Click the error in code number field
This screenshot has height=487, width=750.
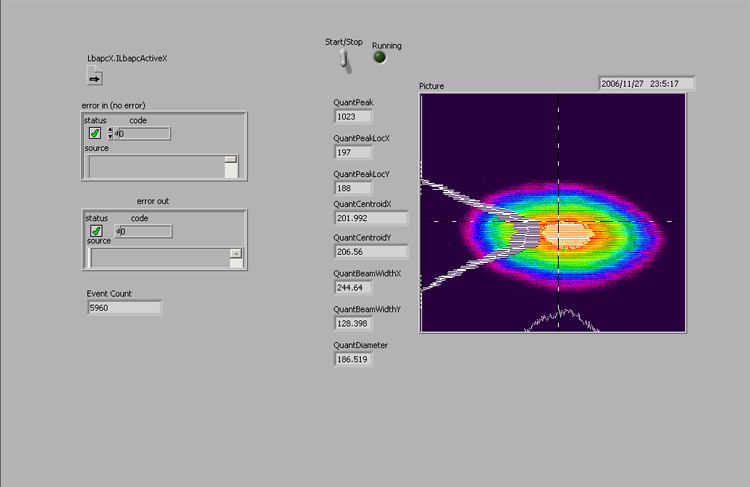pyautogui.click(x=143, y=133)
